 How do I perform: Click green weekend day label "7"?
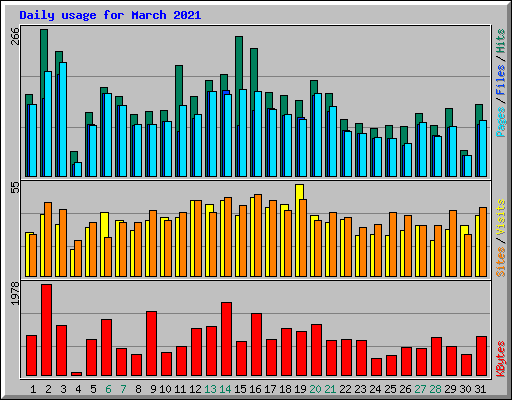pyautogui.click(x=123, y=389)
